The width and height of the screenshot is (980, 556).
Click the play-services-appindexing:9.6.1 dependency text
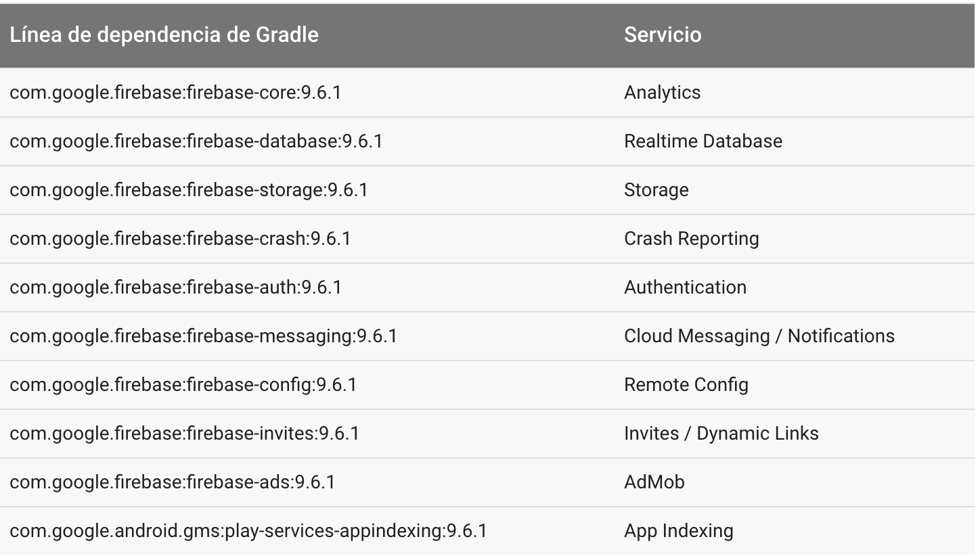click(x=248, y=531)
